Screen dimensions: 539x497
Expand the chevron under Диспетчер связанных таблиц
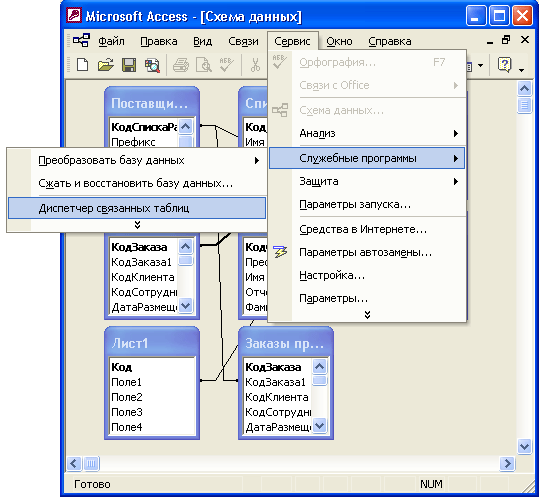click(137, 225)
